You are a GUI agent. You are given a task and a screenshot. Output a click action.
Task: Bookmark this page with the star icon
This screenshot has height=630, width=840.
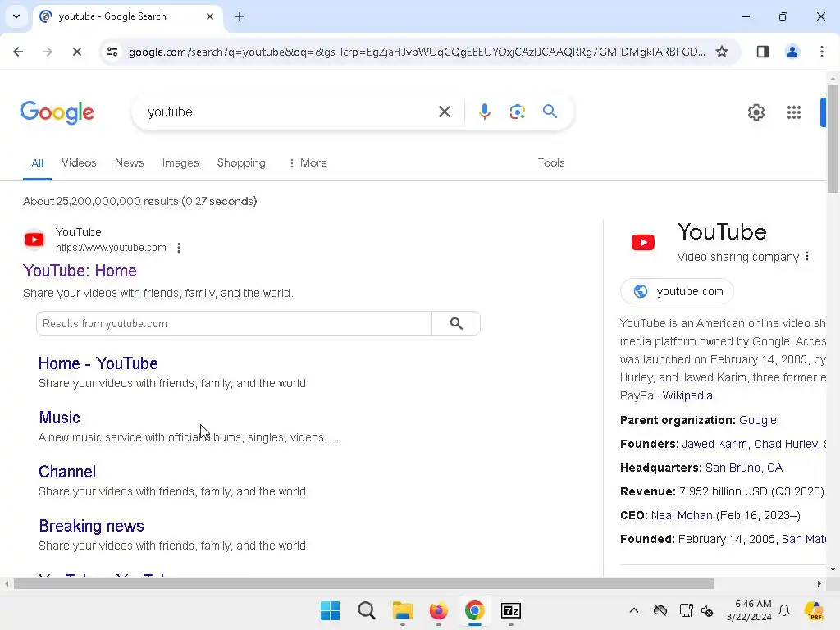click(x=722, y=52)
